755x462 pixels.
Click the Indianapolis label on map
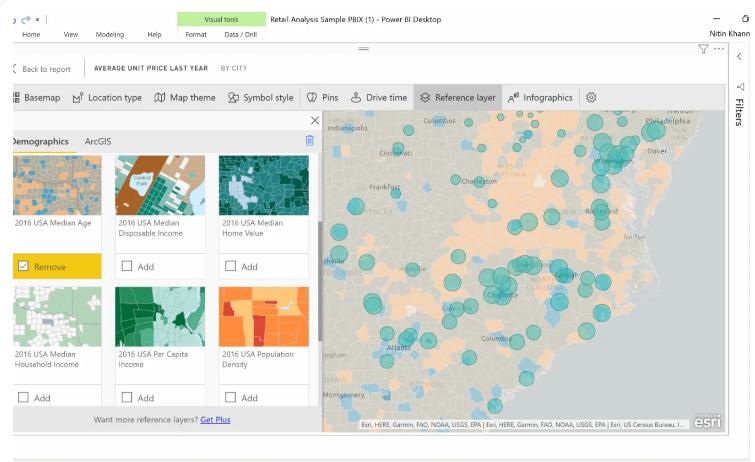point(347,128)
